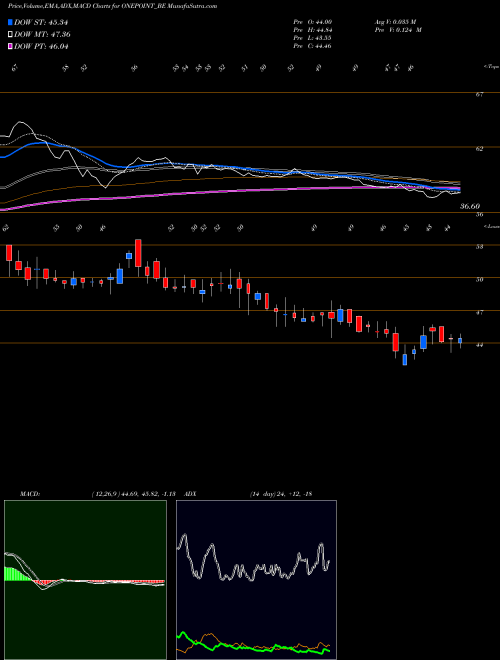
Task: Click the 44 candlestick axis label
Action: tap(479, 345)
